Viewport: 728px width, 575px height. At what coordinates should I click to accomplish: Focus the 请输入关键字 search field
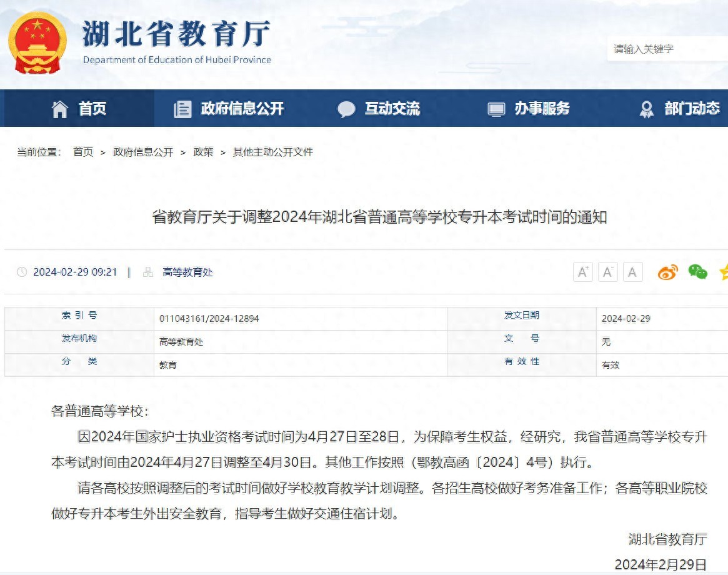coord(666,49)
